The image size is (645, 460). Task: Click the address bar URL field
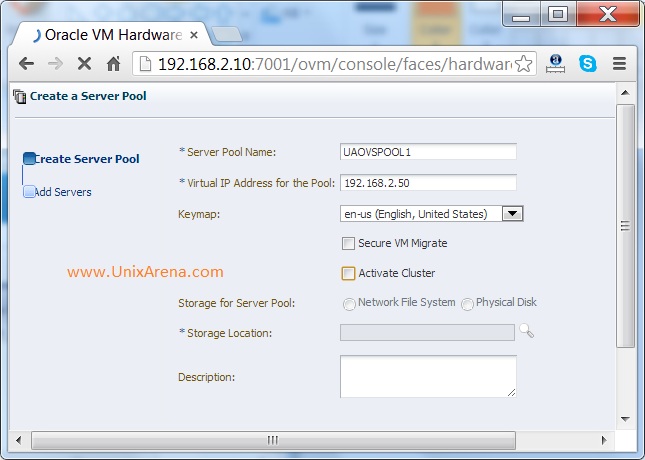(x=334, y=64)
